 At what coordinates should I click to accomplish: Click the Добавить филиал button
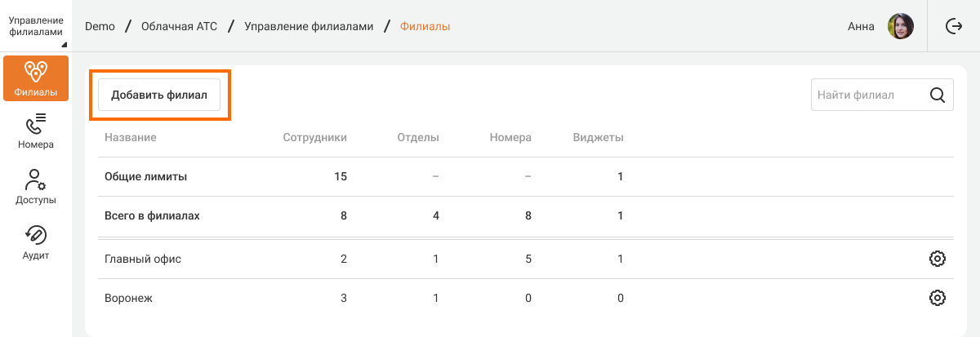(x=159, y=95)
